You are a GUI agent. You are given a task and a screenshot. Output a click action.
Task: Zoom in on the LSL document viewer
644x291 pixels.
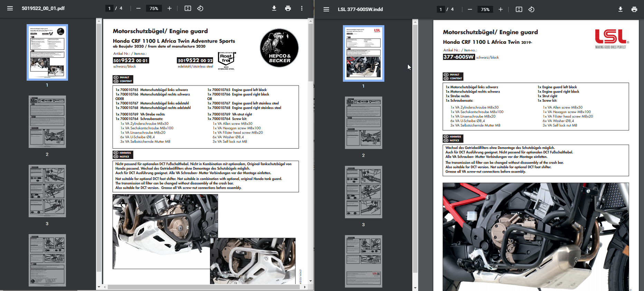501,9
